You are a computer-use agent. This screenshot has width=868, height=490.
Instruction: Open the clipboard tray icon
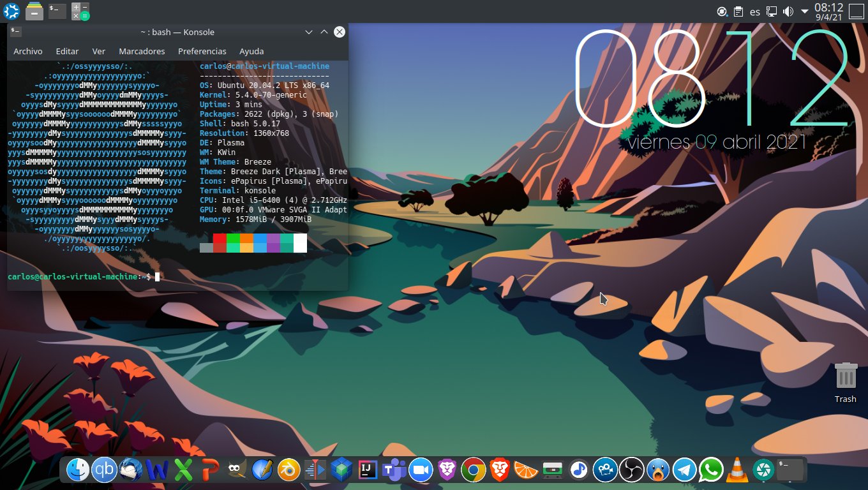738,11
